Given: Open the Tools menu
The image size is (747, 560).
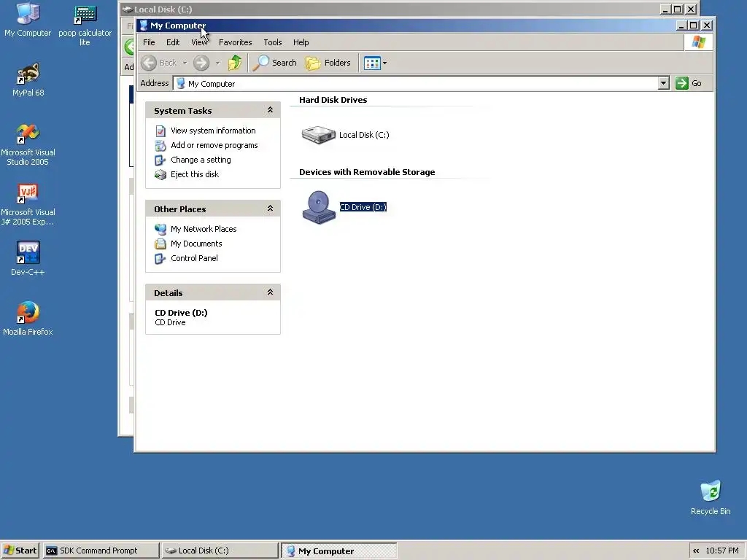Looking at the screenshot, I should point(273,42).
